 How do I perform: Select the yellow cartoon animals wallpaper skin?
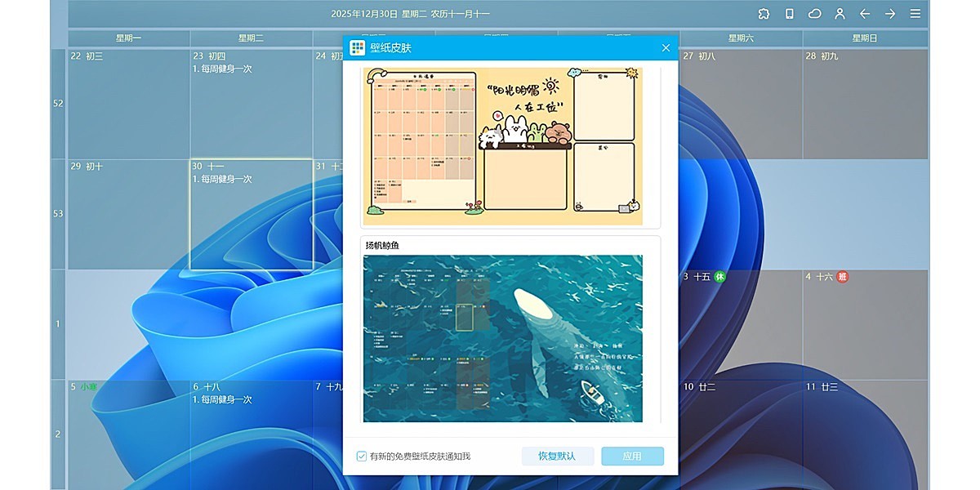pyautogui.click(x=502, y=145)
